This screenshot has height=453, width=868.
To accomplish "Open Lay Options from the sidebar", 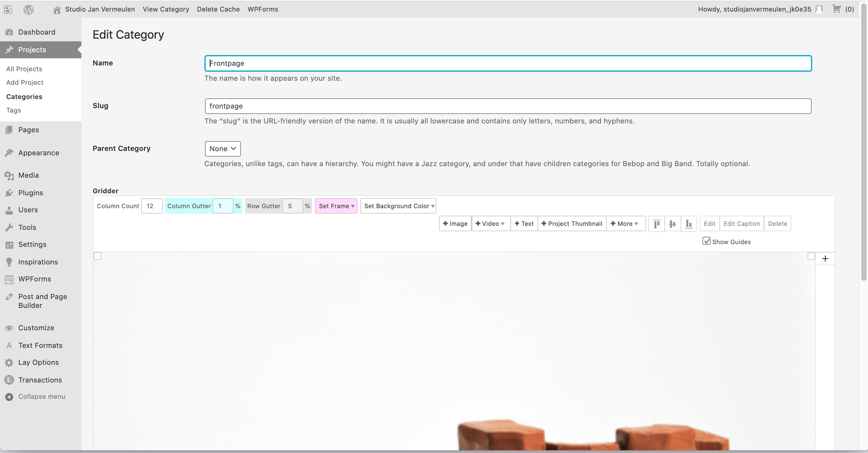I will (38, 362).
